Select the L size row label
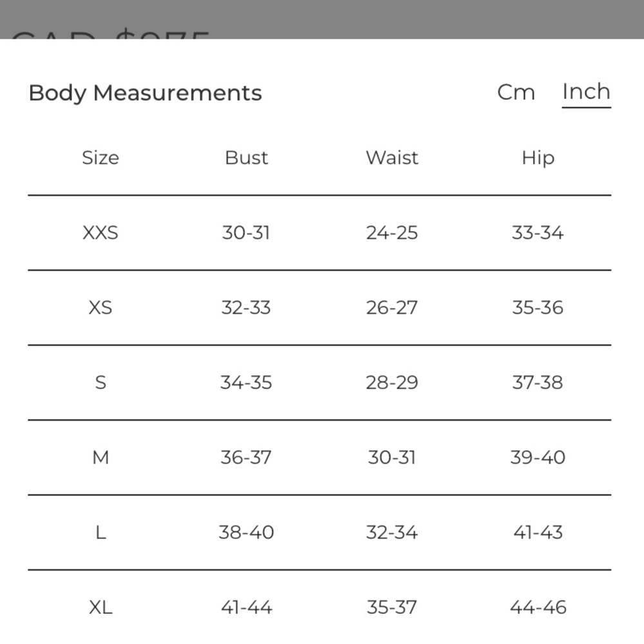644x644 pixels. (100, 533)
